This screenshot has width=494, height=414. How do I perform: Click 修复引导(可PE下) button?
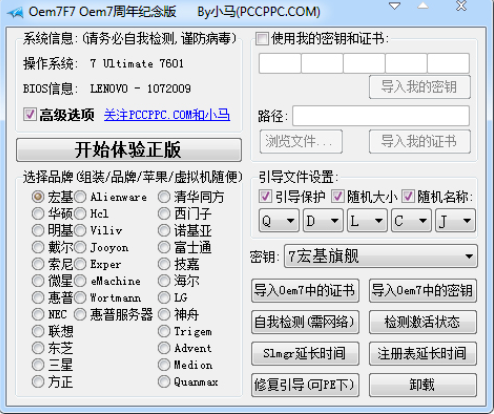click(305, 385)
